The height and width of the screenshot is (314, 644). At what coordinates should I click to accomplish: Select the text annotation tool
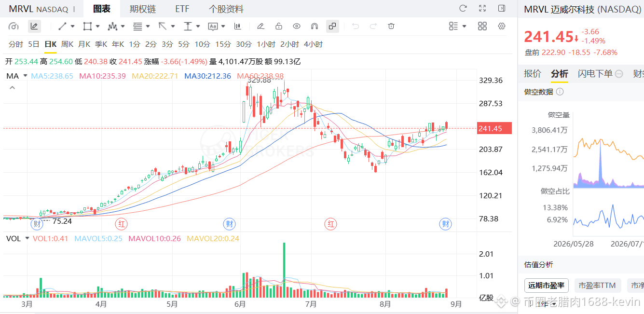[x=213, y=26]
